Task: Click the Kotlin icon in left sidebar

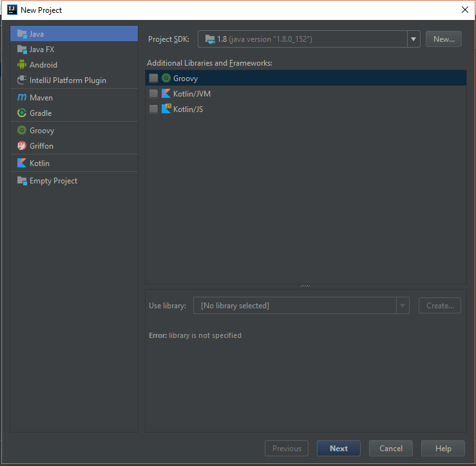Action: [x=22, y=163]
